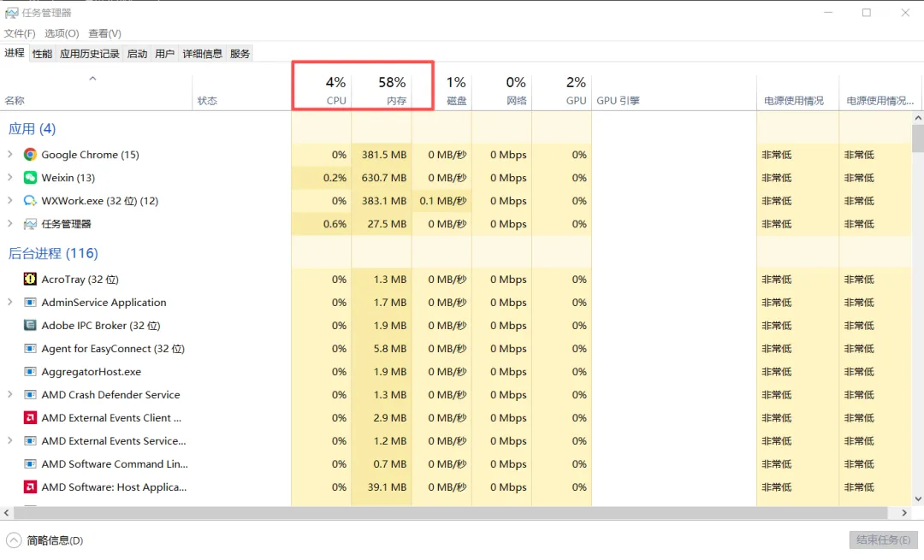
Task: Switch to the 性能 tab
Action: [42, 53]
